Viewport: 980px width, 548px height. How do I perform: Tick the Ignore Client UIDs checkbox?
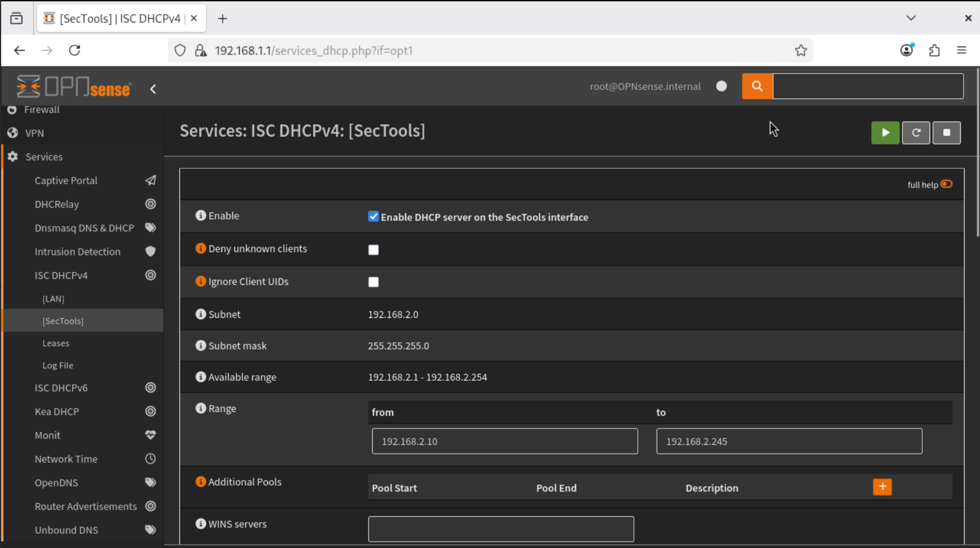(x=373, y=282)
